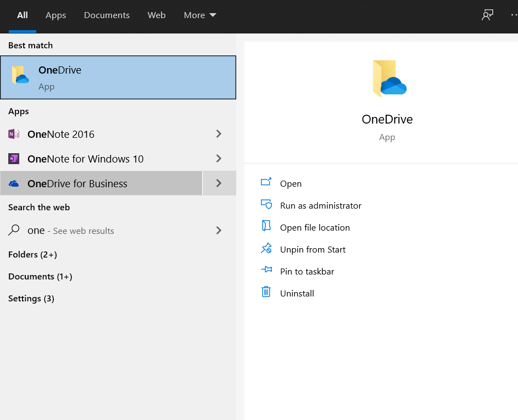
Task: Select the OneDrive best match result
Action: click(x=118, y=77)
